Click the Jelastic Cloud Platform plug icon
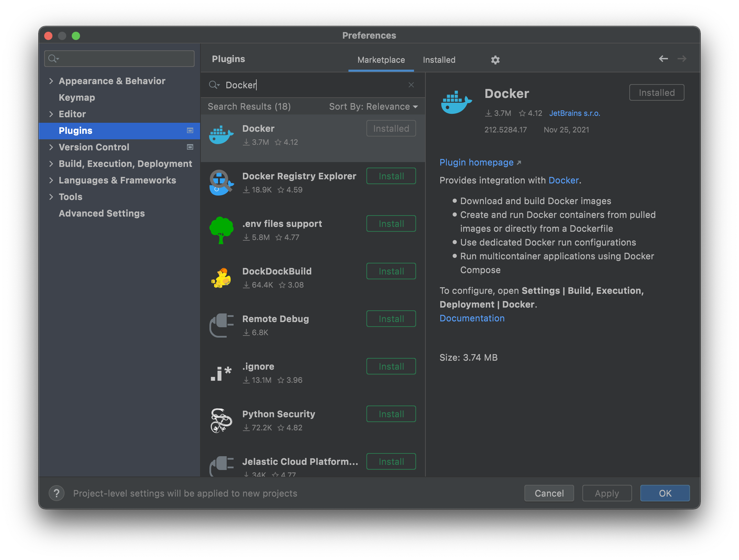 click(221, 466)
